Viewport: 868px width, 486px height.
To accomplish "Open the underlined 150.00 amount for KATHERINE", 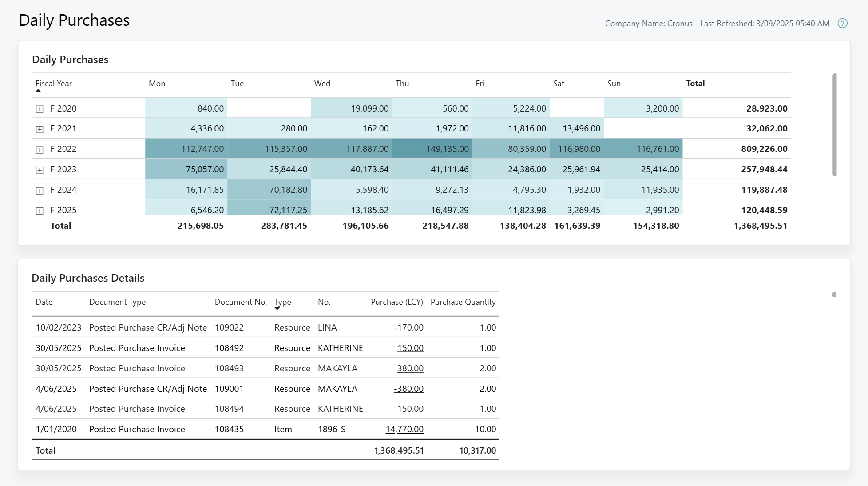I will [410, 348].
